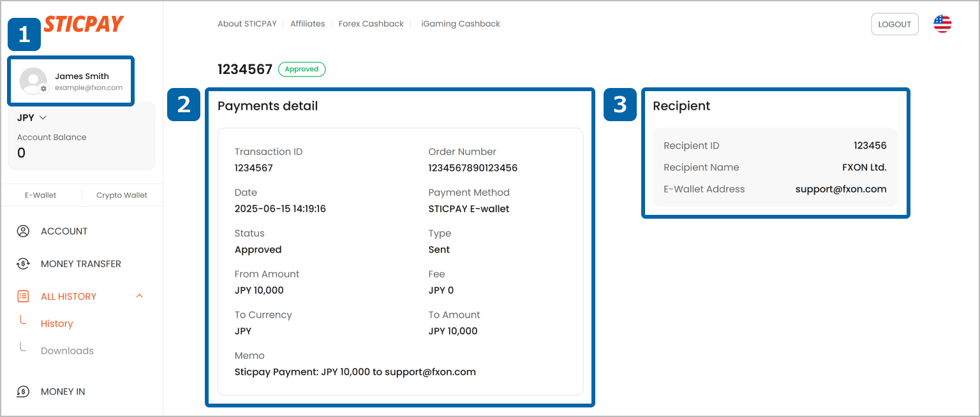
Task: Click the example@fxon.com email text
Action: (x=89, y=88)
